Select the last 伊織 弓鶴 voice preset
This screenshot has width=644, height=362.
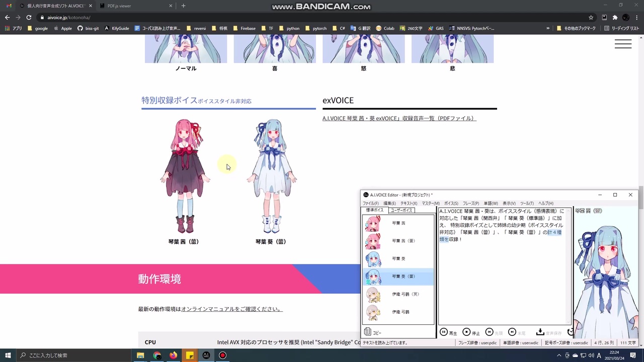coord(398,312)
